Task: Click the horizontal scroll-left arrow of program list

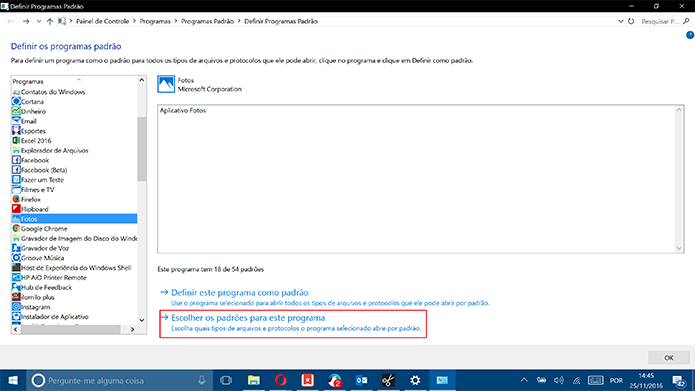Action: [x=16, y=329]
